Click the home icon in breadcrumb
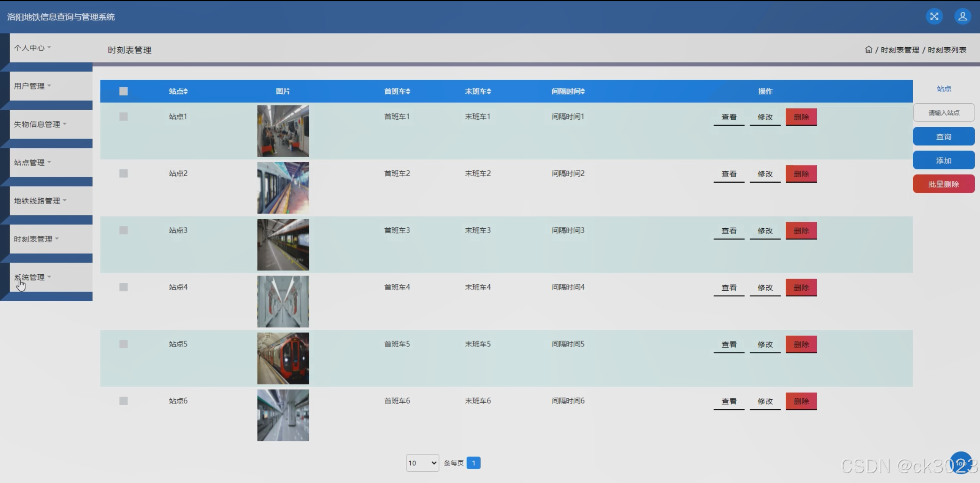The image size is (980, 483). (868, 50)
